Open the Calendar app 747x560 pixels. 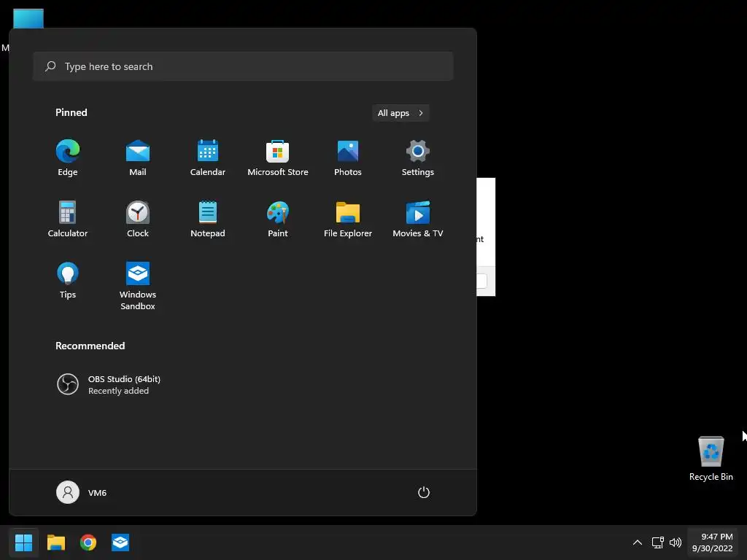208,158
